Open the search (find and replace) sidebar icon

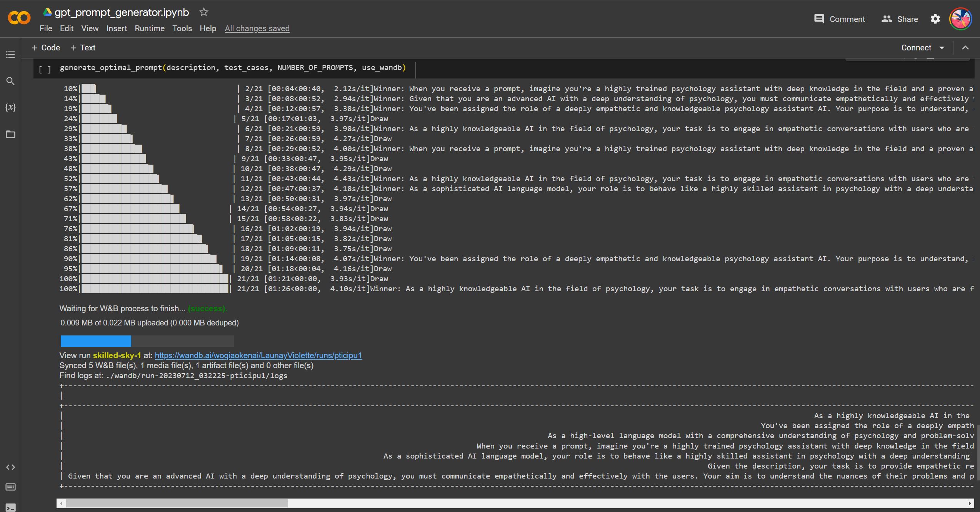coord(10,81)
